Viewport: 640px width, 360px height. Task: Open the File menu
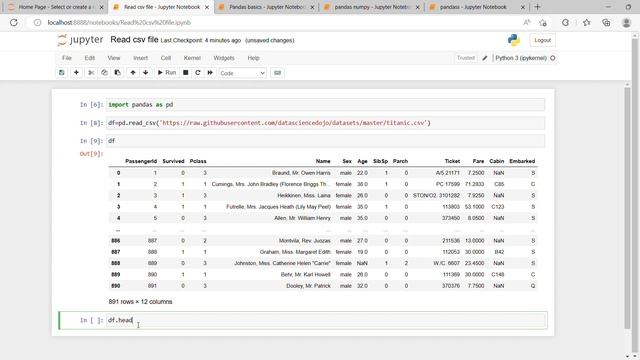pyautogui.click(x=67, y=58)
